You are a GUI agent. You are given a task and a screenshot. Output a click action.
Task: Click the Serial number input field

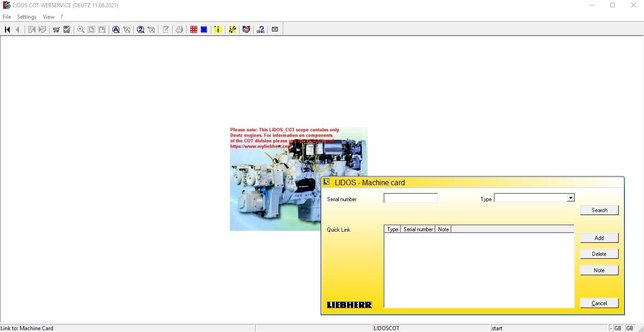410,198
